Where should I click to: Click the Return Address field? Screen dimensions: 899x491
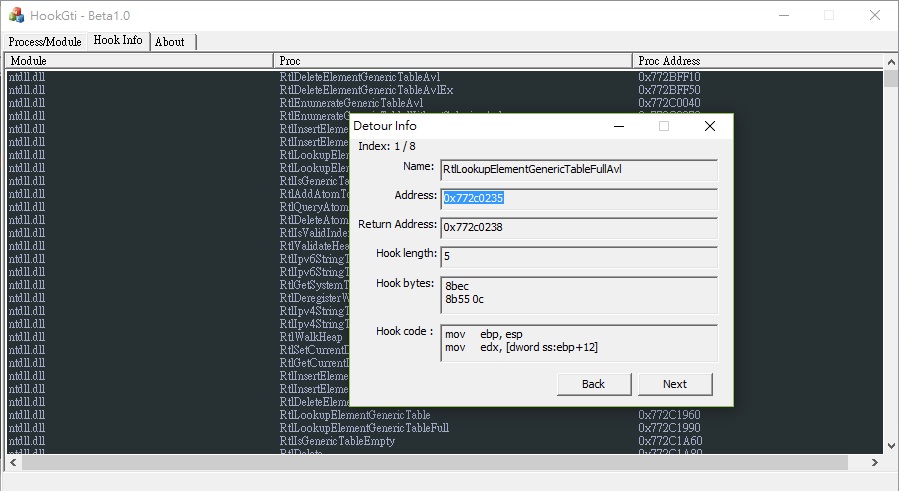[x=578, y=228]
